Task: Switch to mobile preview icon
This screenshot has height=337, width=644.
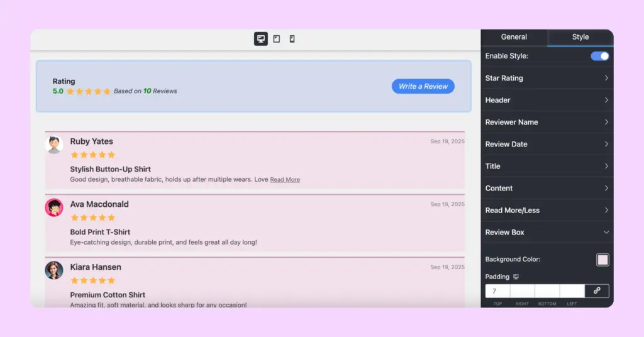Action: pyautogui.click(x=292, y=39)
